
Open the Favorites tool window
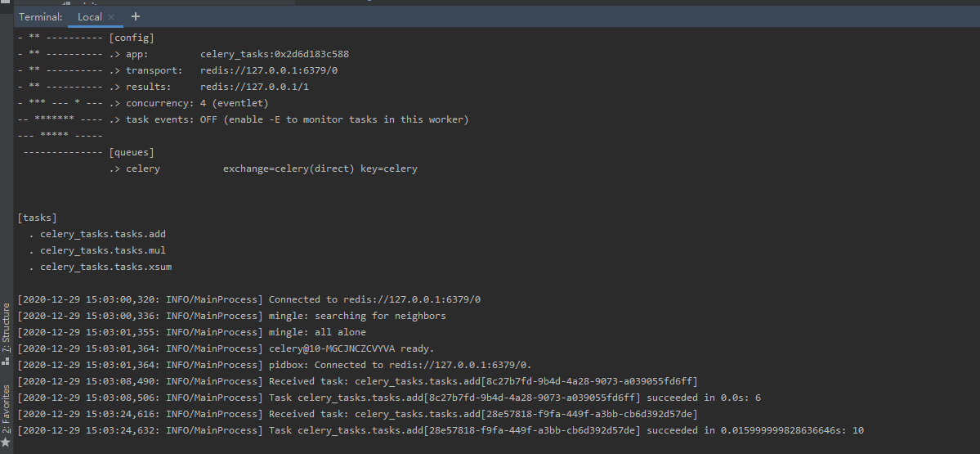[7, 409]
